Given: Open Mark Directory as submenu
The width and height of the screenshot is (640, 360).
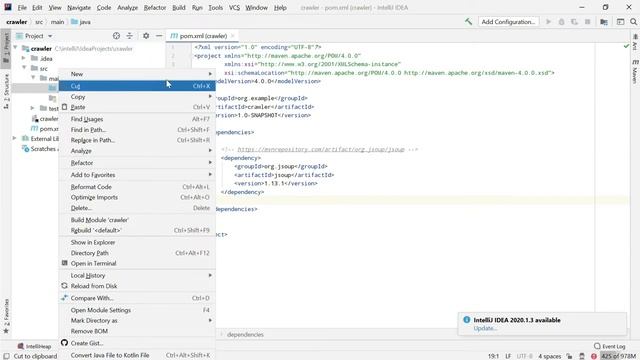Looking at the screenshot, I should tap(137, 320).
